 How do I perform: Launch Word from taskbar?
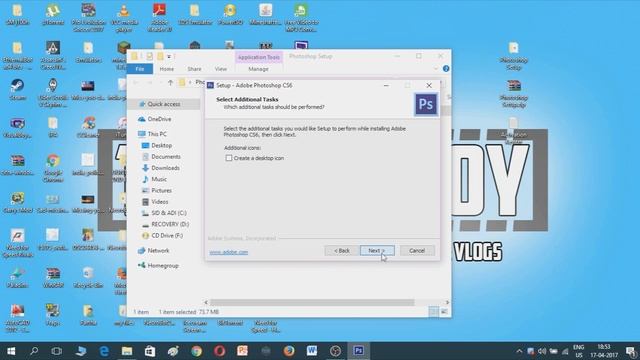pyautogui.click(x=312, y=351)
